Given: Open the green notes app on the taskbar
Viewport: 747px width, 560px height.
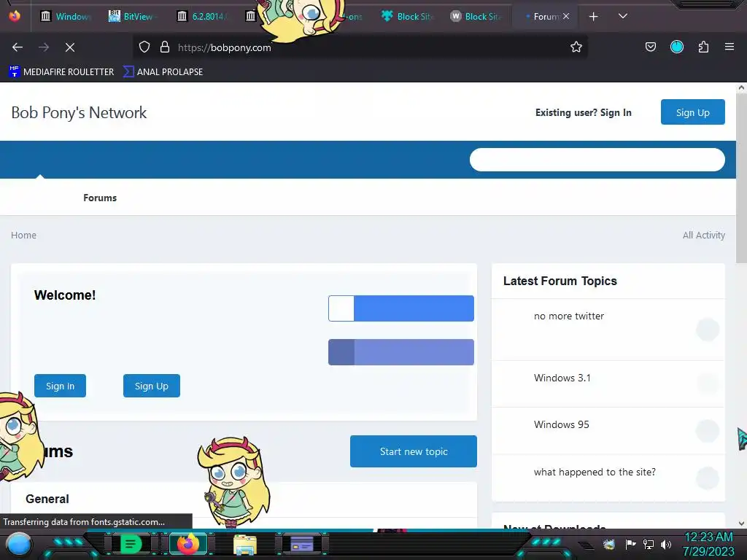Looking at the screenshot, I should 131,544.
